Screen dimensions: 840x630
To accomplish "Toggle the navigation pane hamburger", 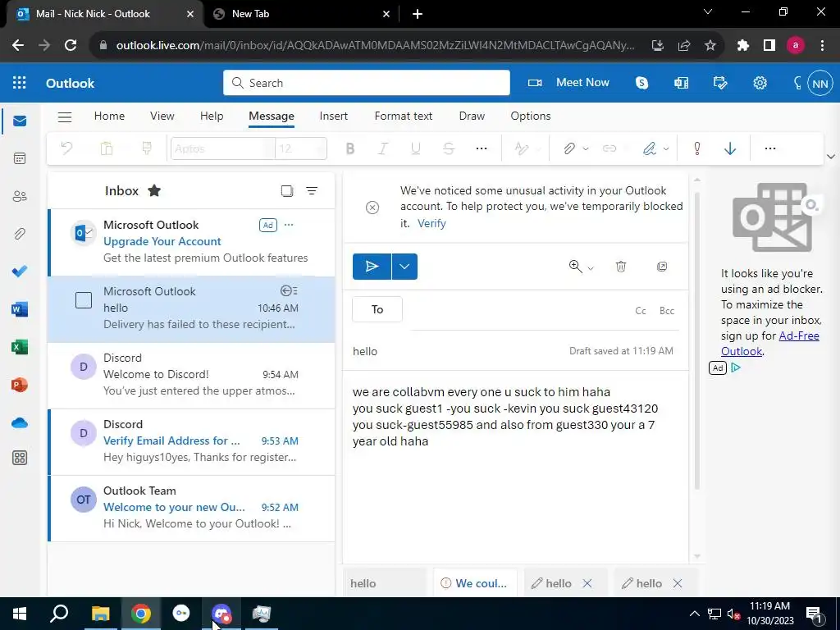I will click(x=65, y=116).
